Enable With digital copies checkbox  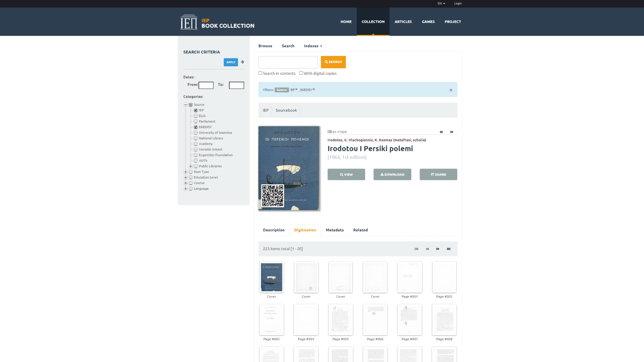click(x=301, y=73)
